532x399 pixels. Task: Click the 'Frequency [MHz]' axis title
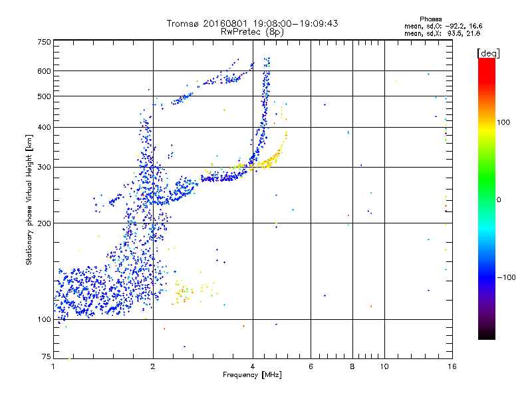(x=252, y=374)
